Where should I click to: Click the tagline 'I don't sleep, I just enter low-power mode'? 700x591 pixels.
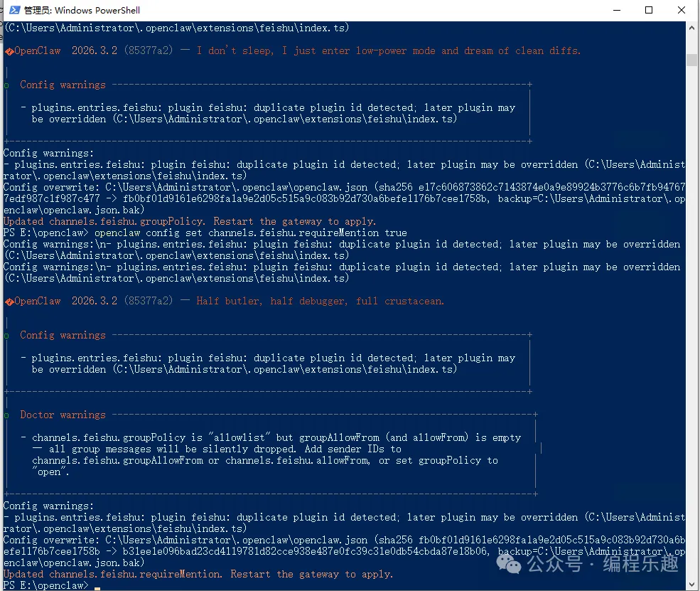[x=316, y=50]
